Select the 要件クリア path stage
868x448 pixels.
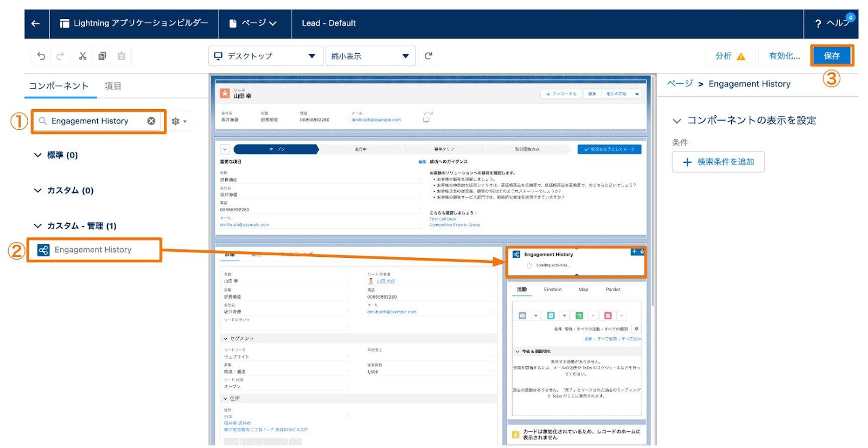point(444,149)
